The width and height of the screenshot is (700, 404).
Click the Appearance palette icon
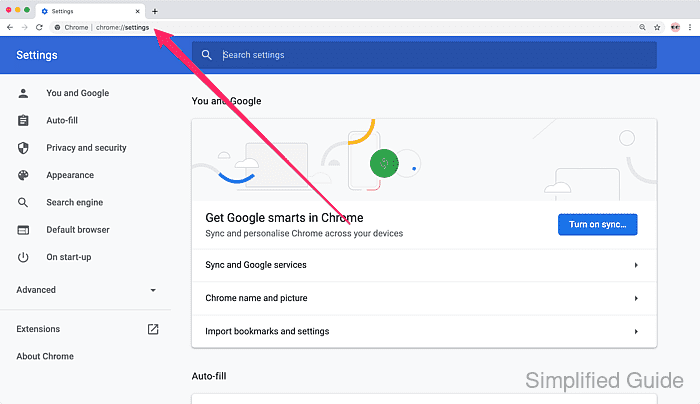(23, 175)
